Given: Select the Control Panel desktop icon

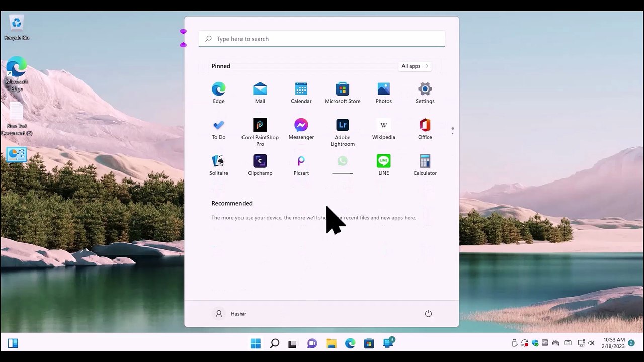Looking at the screenshot, I should click(x=17, y=155).
